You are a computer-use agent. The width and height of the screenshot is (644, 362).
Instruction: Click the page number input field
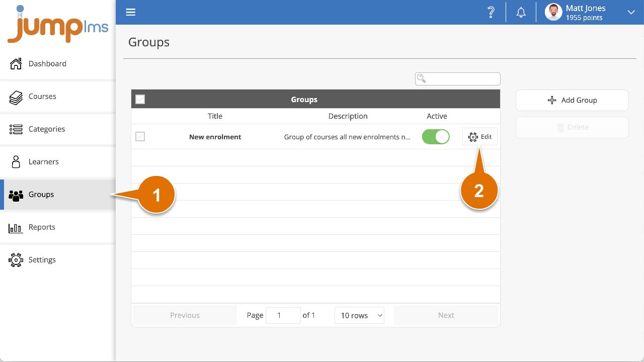tap(283, 315)
